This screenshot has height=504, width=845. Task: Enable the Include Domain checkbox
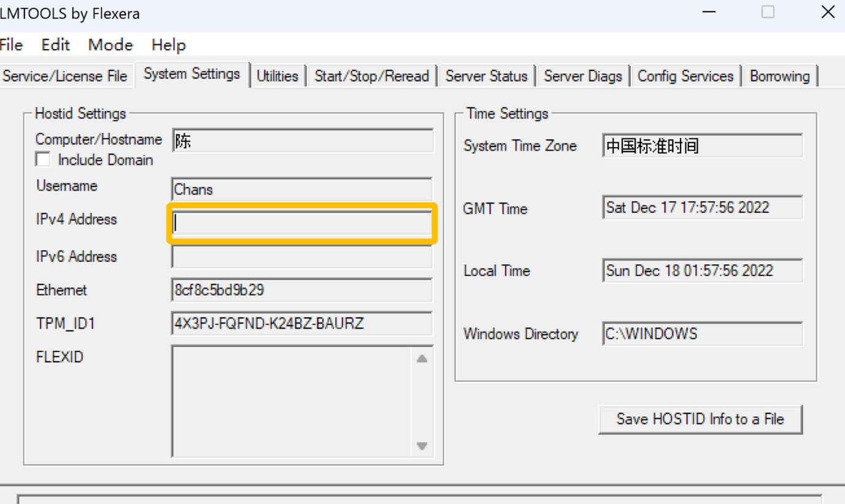click(x=43, y=159)
